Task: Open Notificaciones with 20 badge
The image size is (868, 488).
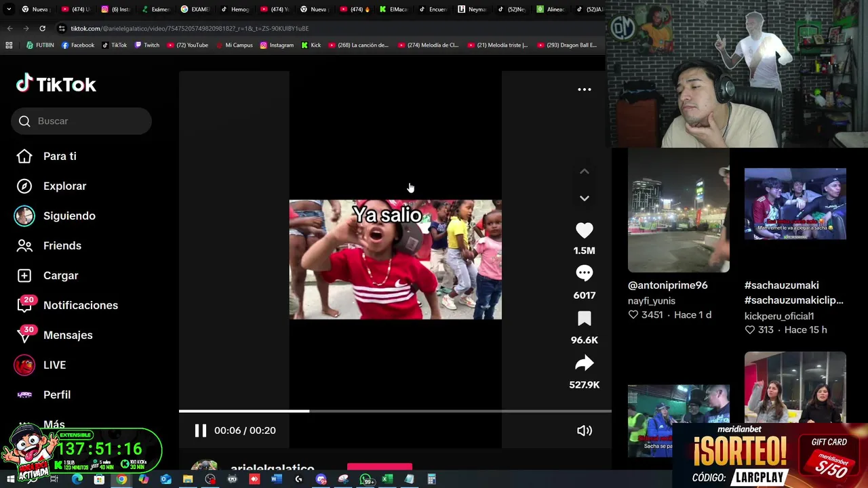Action: (x=66, y=305)
